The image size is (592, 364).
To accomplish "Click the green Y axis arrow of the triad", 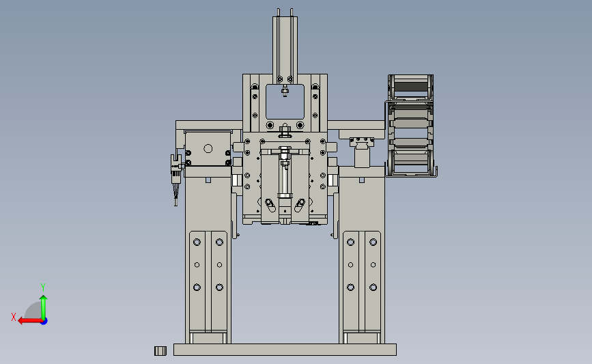I will pyautogui.click(x=44, y=307).
